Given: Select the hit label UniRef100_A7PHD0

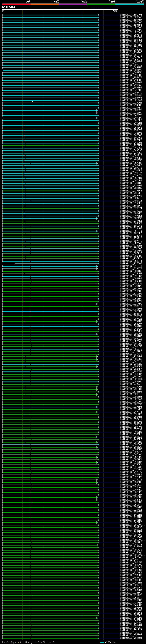Looking at the screenshot, I should pos(131,30).
